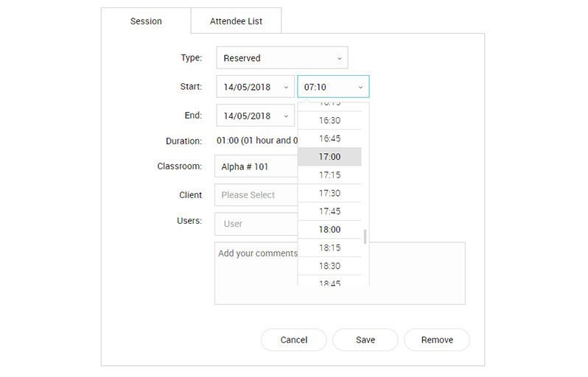588x377 pixels.
Task: Select 17:30 in the time list
Action: click(329, 193)
